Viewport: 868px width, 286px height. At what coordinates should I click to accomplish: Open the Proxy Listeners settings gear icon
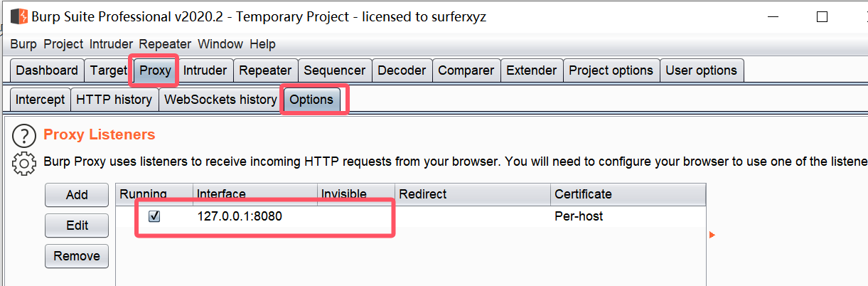point(24,163)
